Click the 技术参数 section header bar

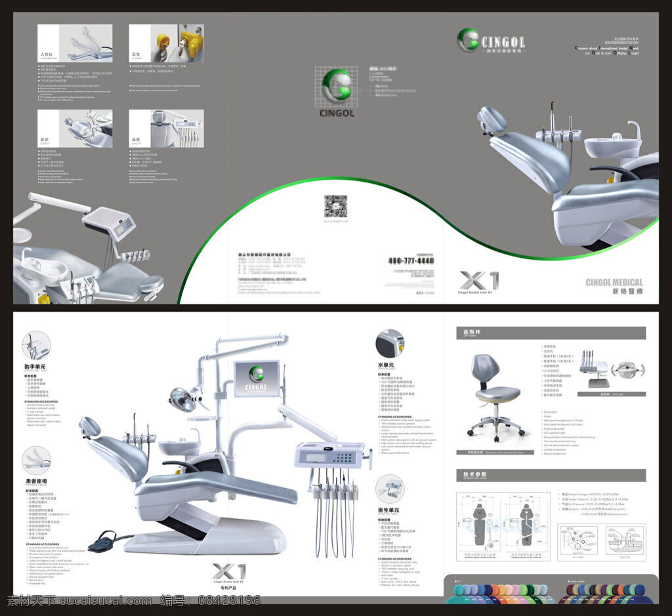pos(551,475)
